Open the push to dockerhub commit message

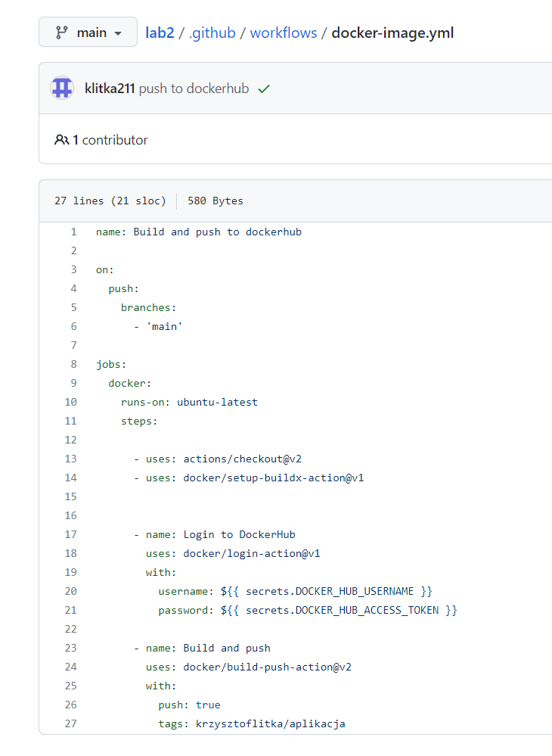(x=194, y=89)
